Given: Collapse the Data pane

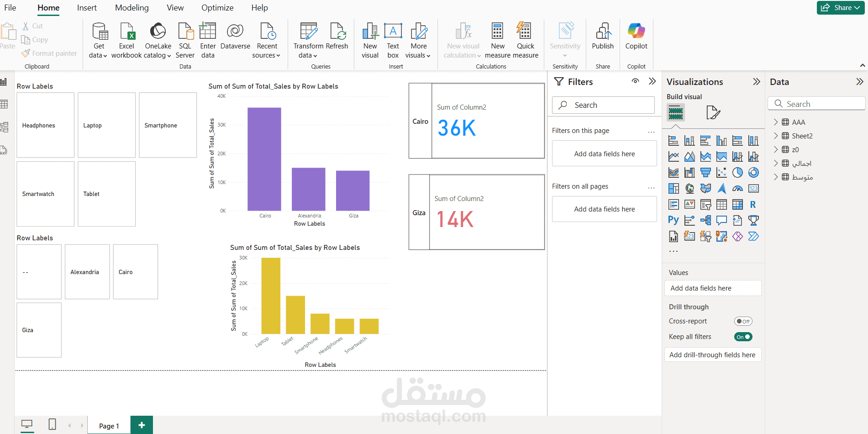Looking at the screenshot, I should 860,82.
